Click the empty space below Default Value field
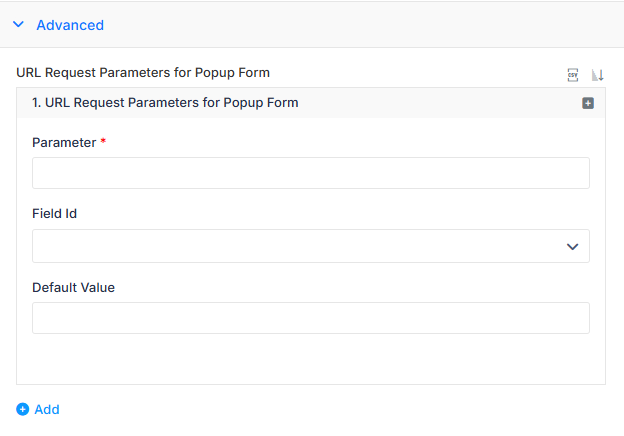This screenshot has height=436, width=624. (311, 358)
